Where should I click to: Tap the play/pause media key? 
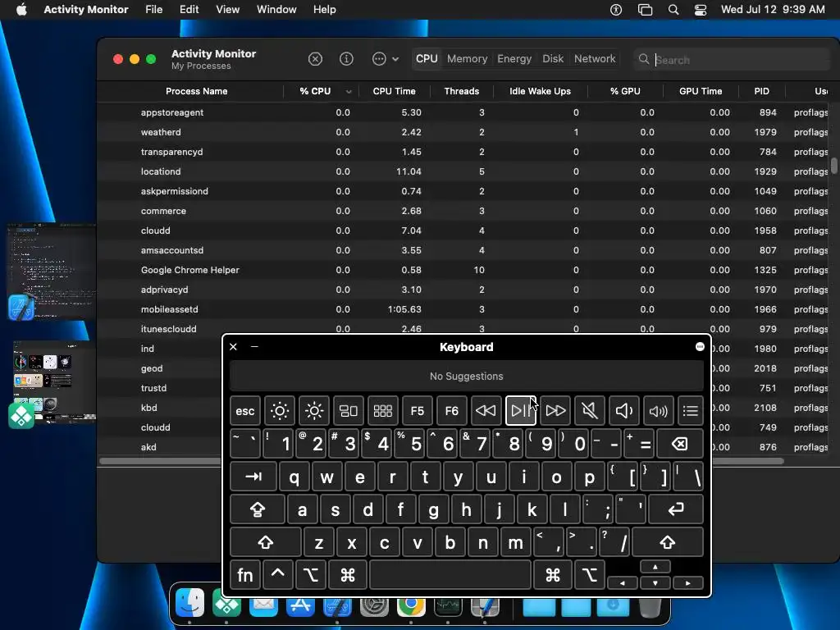521,411
